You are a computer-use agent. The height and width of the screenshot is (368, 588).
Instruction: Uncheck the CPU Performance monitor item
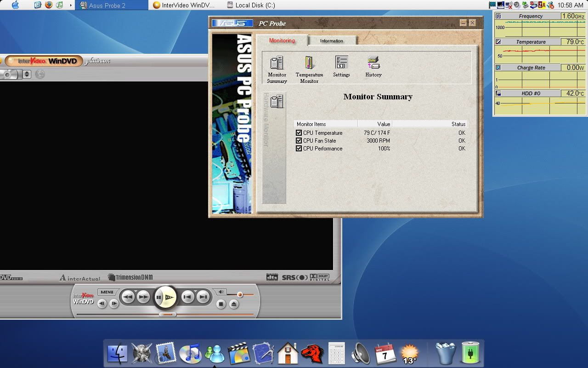click(x=299, y=149)
